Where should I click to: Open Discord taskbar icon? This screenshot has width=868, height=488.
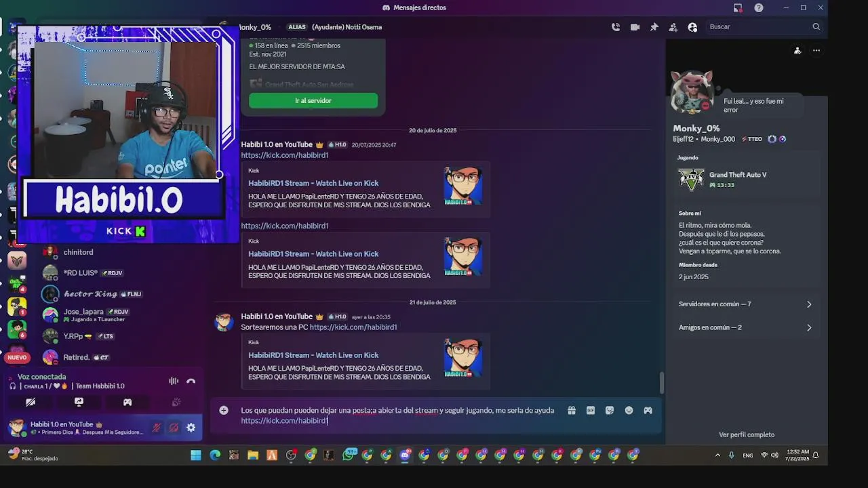(x=405, y=455)
